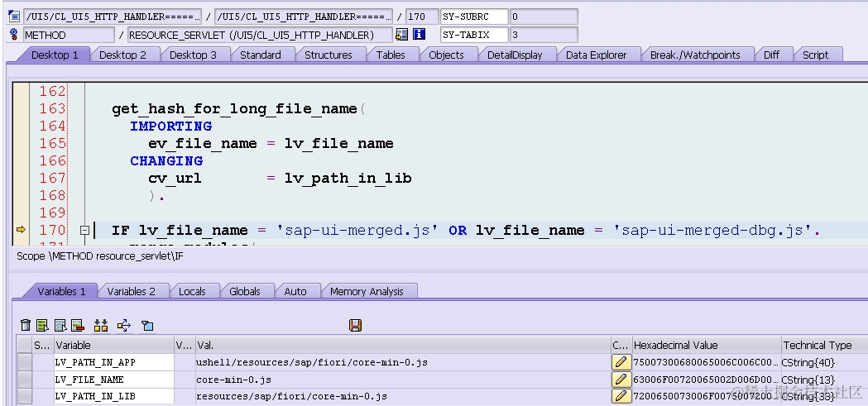Click the line number 163 in the gutter

click(52, 108)
